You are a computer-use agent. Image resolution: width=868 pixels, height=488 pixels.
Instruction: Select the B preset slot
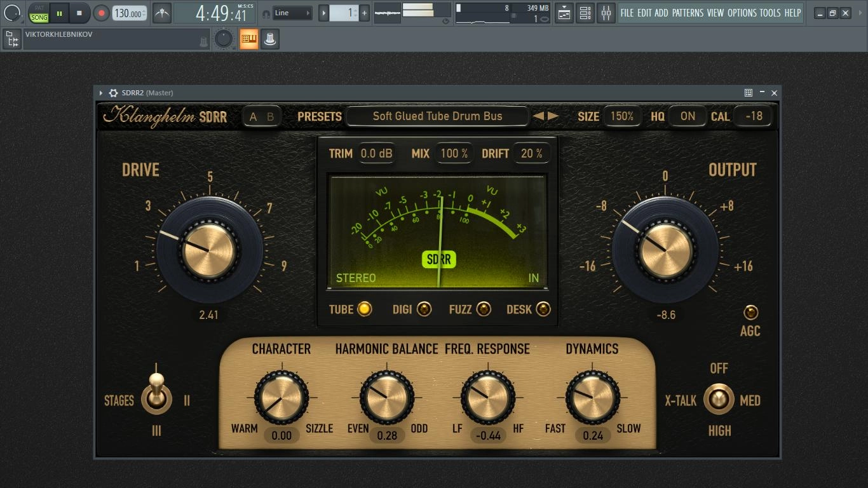pos(270,116)
